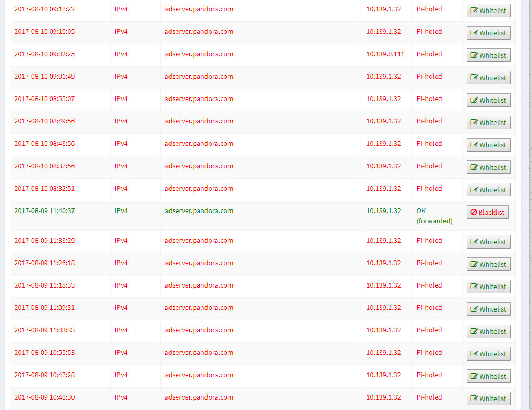The image size is (532, 410).
Task: Whitelist the query logged at 11:18:33
Action: 488,287
